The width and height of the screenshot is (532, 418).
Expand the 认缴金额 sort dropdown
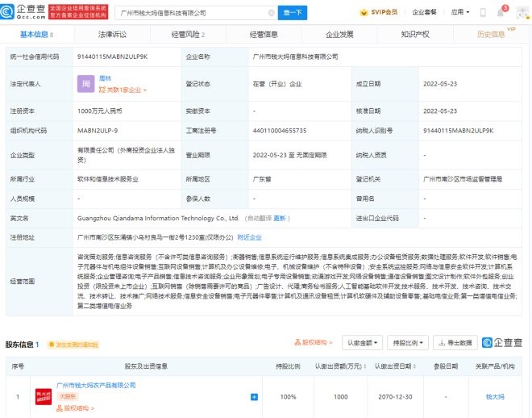pyautogui.click(x=363, y=343)
